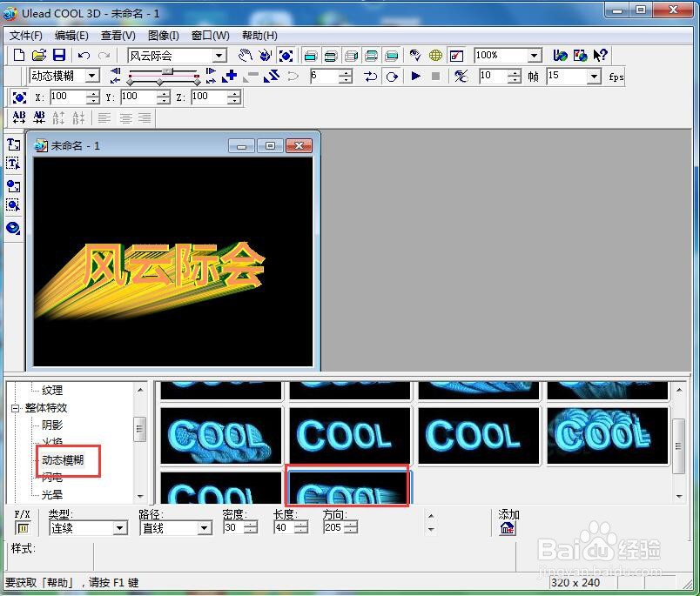Image resolution: width=700 pixels, height=596 pixels.
Task: Open a file with the folder icon
Action: (39, 56)
